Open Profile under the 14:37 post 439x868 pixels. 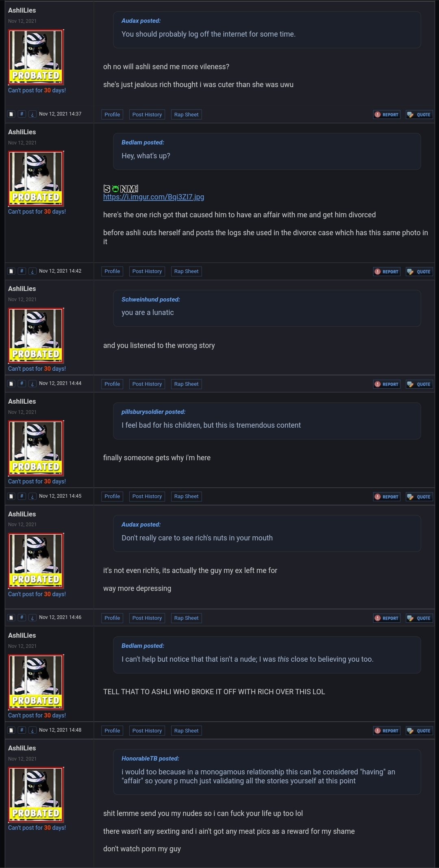pyautogui.click(x=112, y=114)
